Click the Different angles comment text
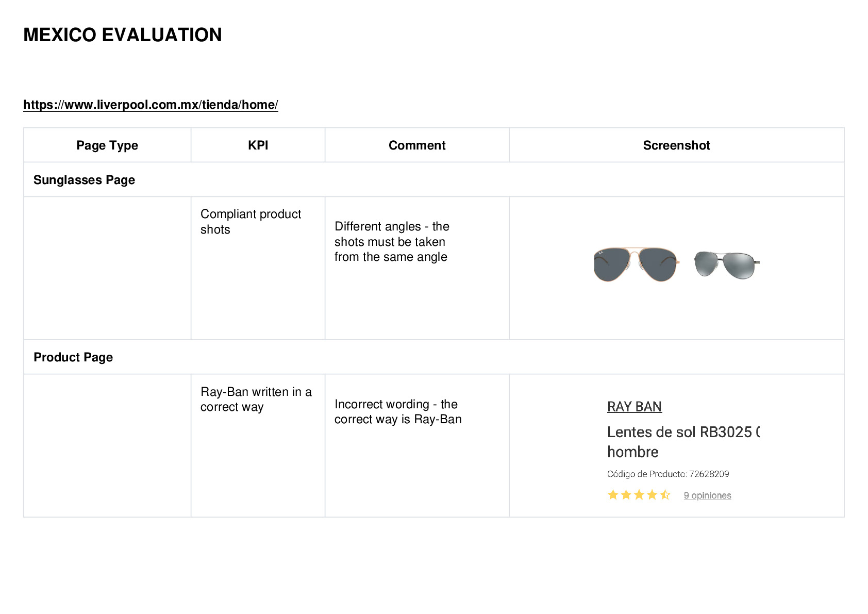Viewport: 868px width, 614px height. click(x=392, y=242)
